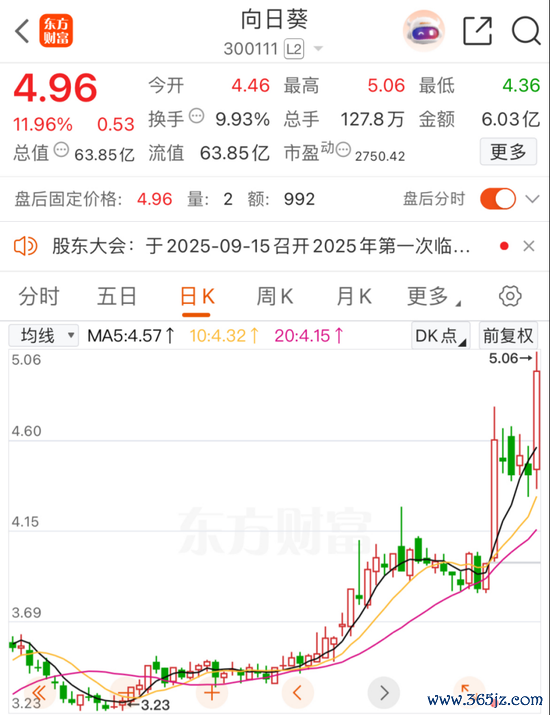Open the DK点 signal button

tap(440, 336)
